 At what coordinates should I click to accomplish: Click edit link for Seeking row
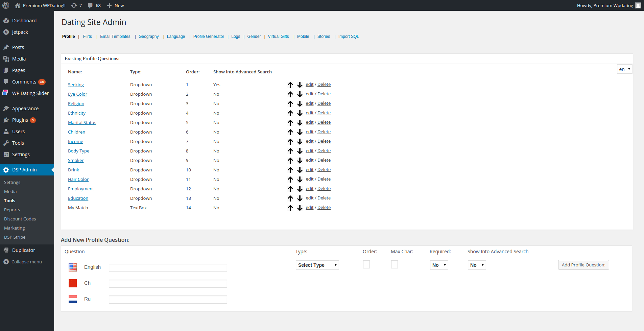click(310, 85)
